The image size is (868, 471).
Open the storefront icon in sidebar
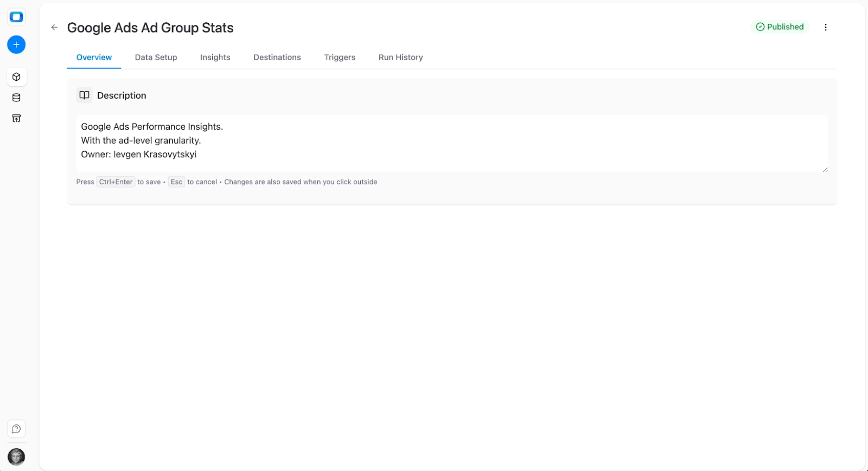click(x=16, y=118)
